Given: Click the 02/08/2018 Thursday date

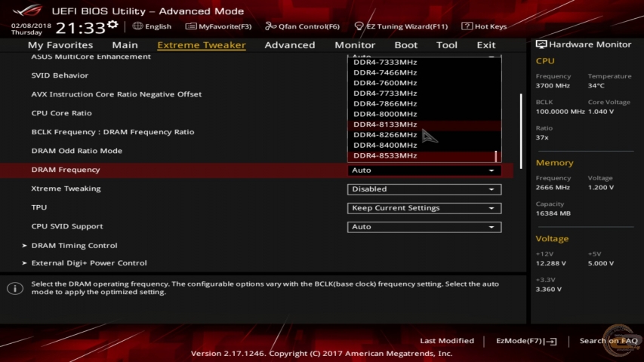Looking at the screenshot, I should click(x=31, y=29).
